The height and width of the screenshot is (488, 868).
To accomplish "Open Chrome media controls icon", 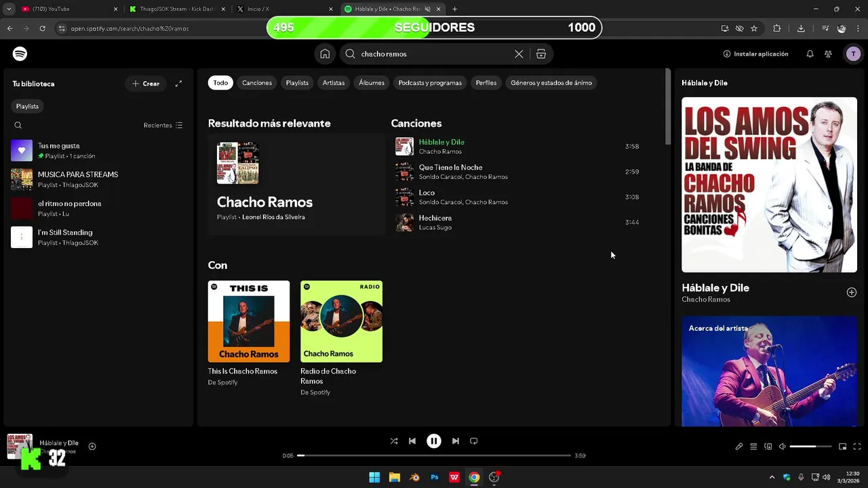I will (825, 28).
